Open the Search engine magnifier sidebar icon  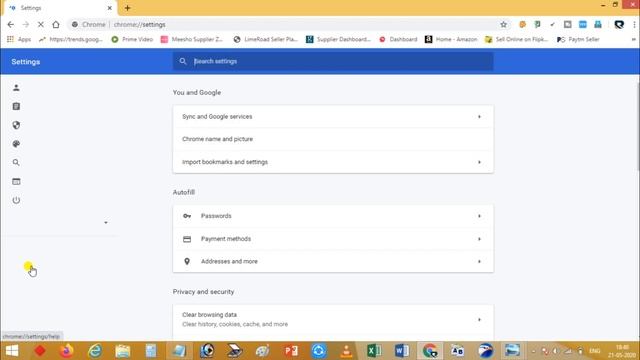pos(16,162)
